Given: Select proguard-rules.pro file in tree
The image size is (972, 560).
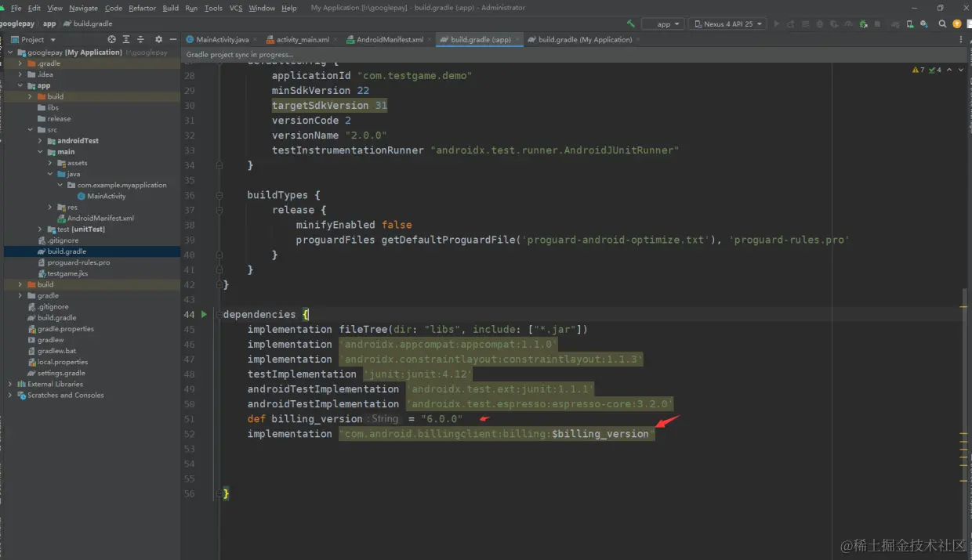Looking at the screenshot, I should 78,262.
